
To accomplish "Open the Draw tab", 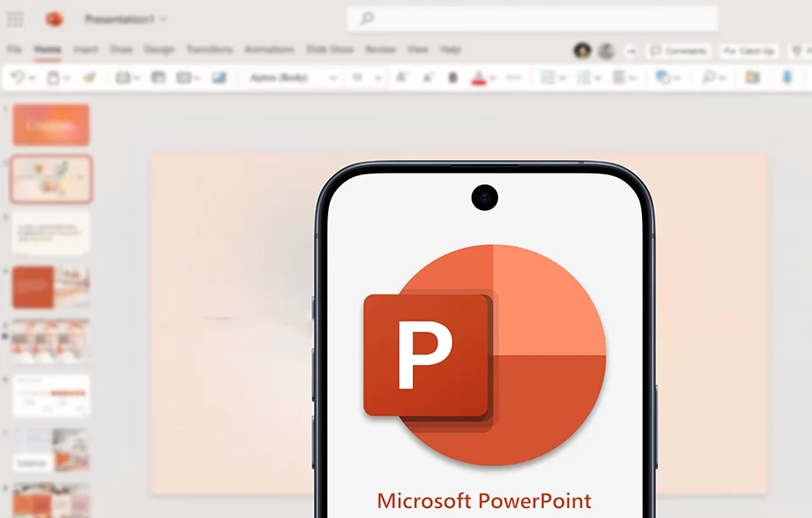I will click(121, 50).
